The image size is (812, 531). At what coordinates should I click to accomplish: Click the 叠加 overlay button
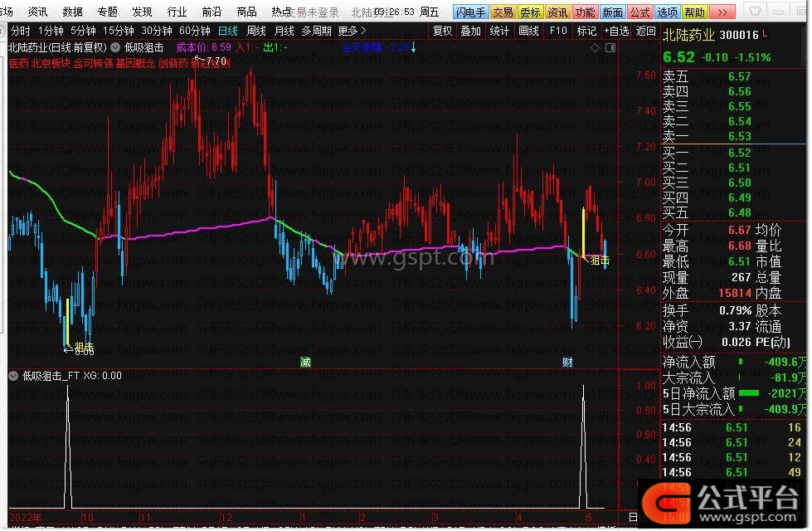pyautogui.click(x=471, y=31)
